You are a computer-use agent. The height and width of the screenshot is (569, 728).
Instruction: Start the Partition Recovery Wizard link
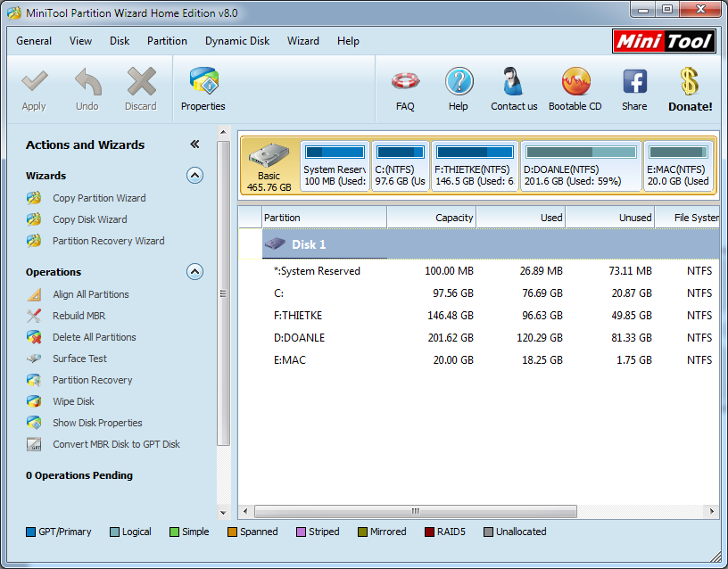tap(109, 241)
